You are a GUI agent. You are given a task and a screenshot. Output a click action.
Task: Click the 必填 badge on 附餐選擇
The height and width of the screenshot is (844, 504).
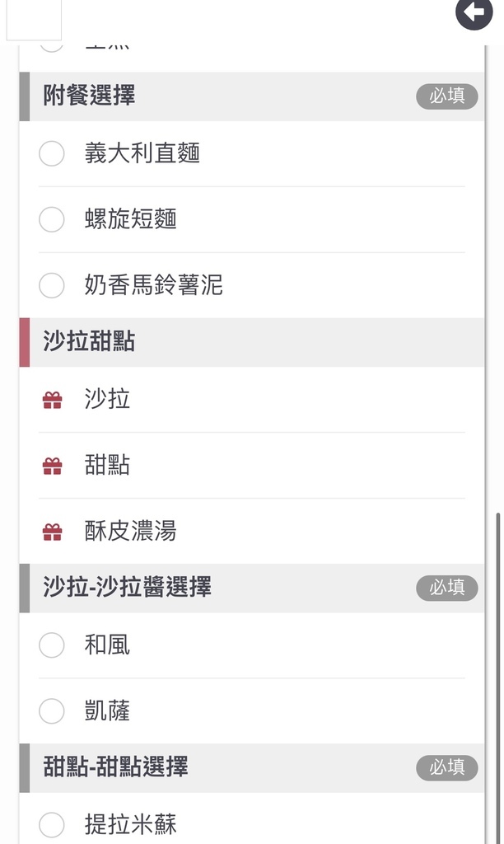pos(446,96)
